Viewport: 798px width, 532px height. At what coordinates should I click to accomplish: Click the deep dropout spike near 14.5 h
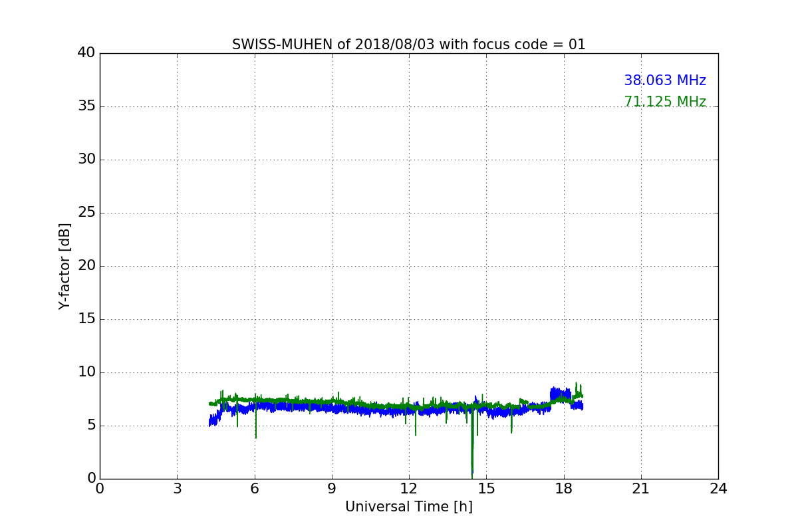pos(472,442)
